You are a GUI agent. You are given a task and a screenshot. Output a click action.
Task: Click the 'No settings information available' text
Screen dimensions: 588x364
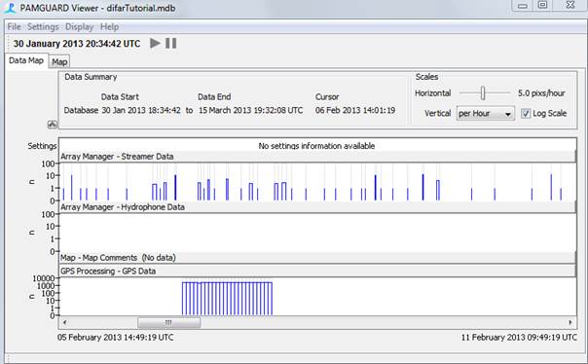click(316, 146)
